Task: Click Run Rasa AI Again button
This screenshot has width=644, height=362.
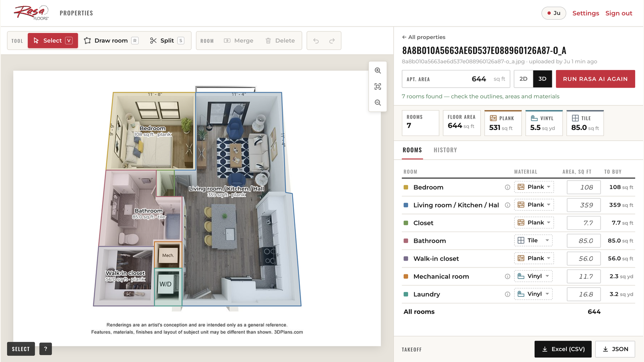Action: coord(595,79)
